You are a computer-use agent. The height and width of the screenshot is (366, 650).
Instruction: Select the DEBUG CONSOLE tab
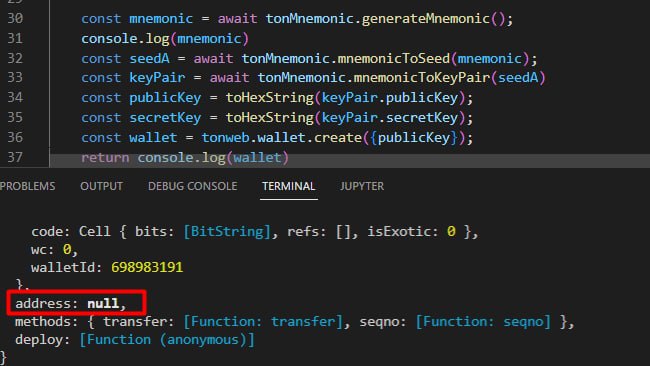point(193,186)
